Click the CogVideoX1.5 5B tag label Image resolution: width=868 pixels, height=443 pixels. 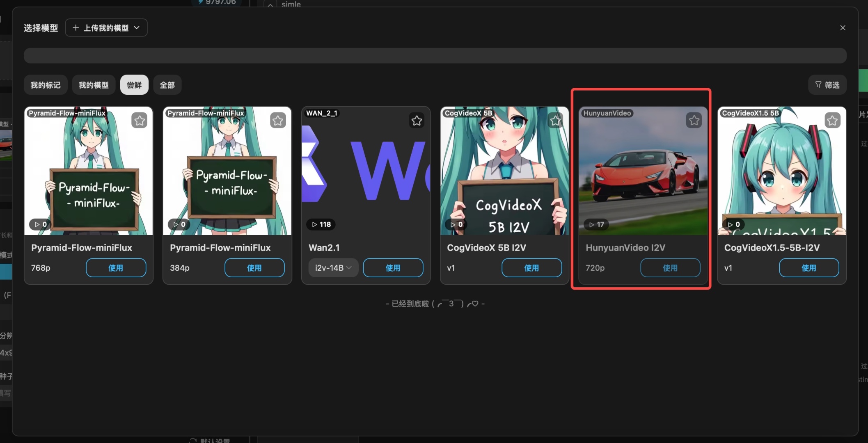[x=750, y=113]
